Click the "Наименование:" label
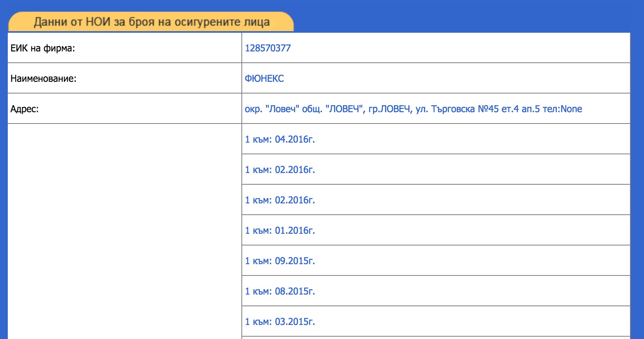The height and width of the screenshot is (339, 644). point(43,78)
